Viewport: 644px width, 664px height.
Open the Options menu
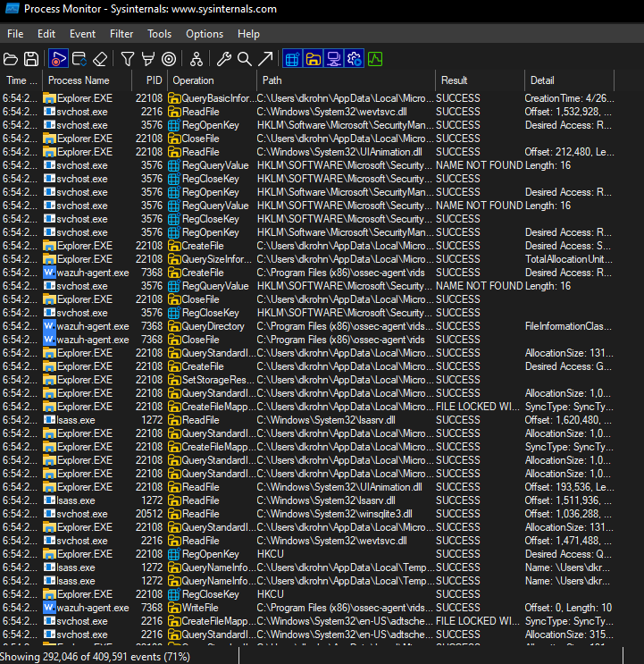[x=205, y=34]
